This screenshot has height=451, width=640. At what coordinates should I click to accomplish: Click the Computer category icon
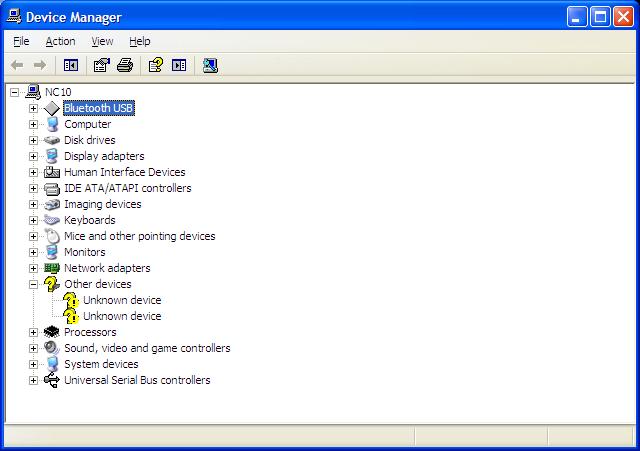(x=52, y=124)
